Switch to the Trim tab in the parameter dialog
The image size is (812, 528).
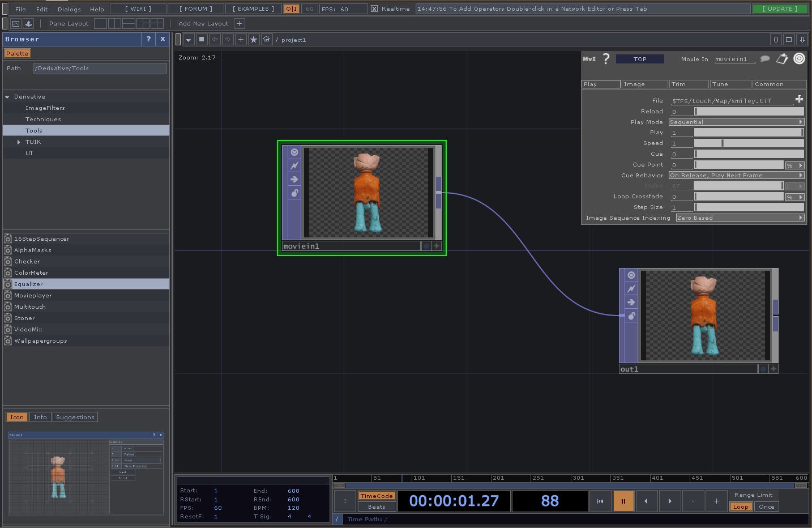tap(689, 83)
